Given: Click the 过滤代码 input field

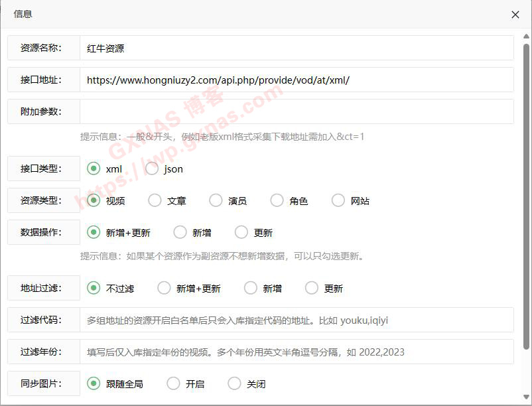Looking at the screenshot, I should click(296, 320).
